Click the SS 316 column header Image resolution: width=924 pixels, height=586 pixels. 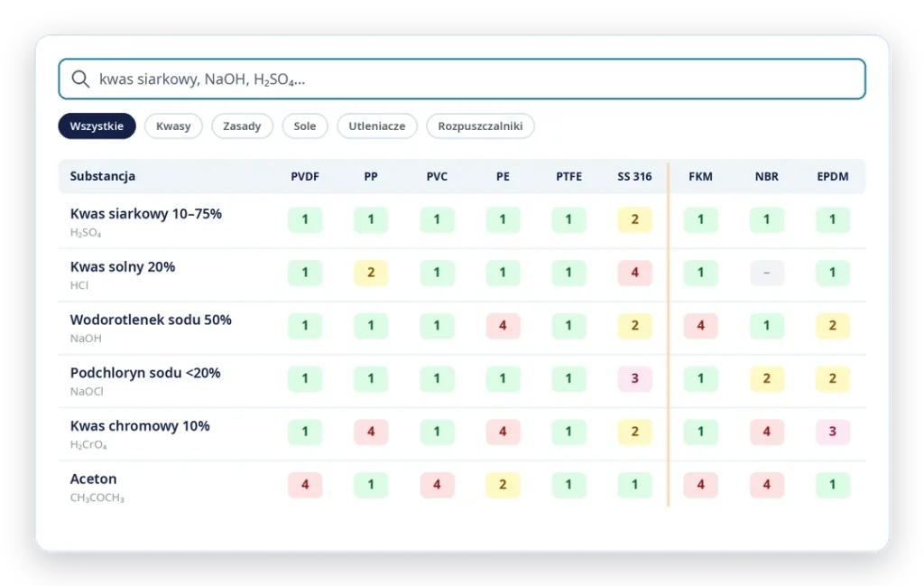634,176
